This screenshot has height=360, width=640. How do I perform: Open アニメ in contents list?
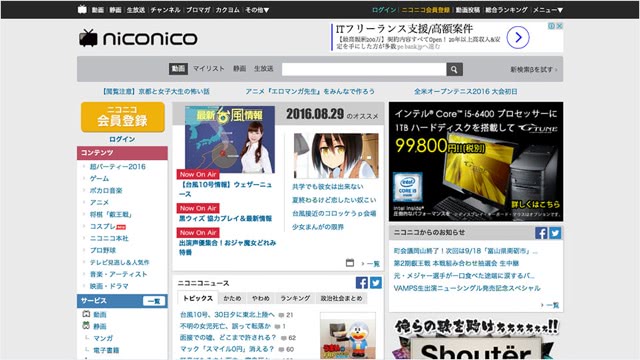[x=99, y=202]
